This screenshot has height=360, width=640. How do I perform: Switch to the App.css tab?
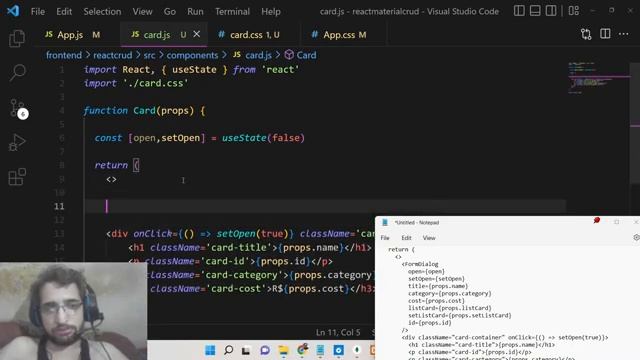[x=344, y=35]
